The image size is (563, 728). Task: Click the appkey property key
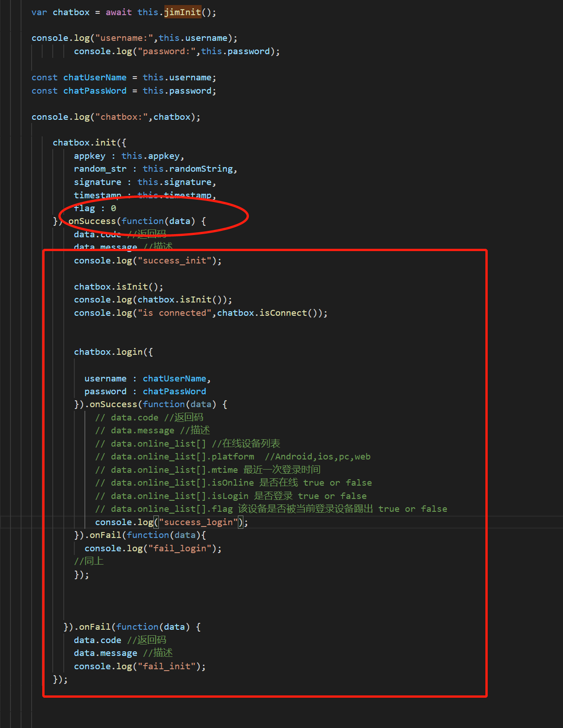90,156
